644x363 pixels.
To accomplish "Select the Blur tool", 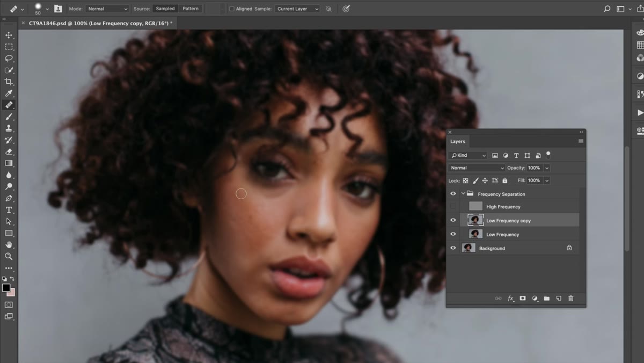I will tap(9, 175).
